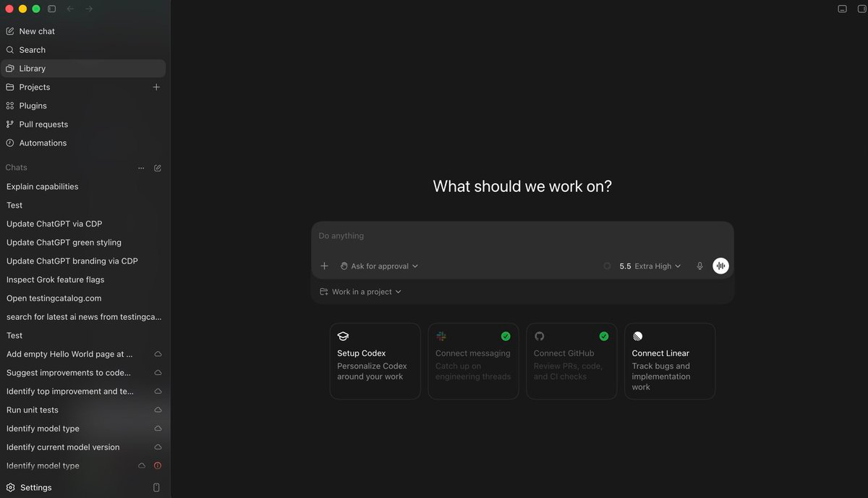Click the Automations clock icon
Image resolution: width=868 pixels, height=498 pixels.
[10, 143]
